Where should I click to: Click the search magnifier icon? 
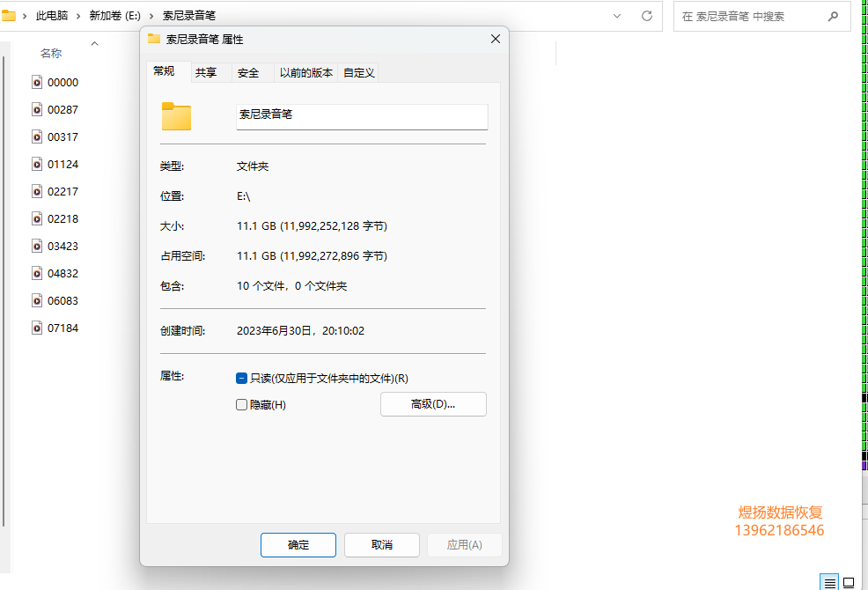click(833, 17)
